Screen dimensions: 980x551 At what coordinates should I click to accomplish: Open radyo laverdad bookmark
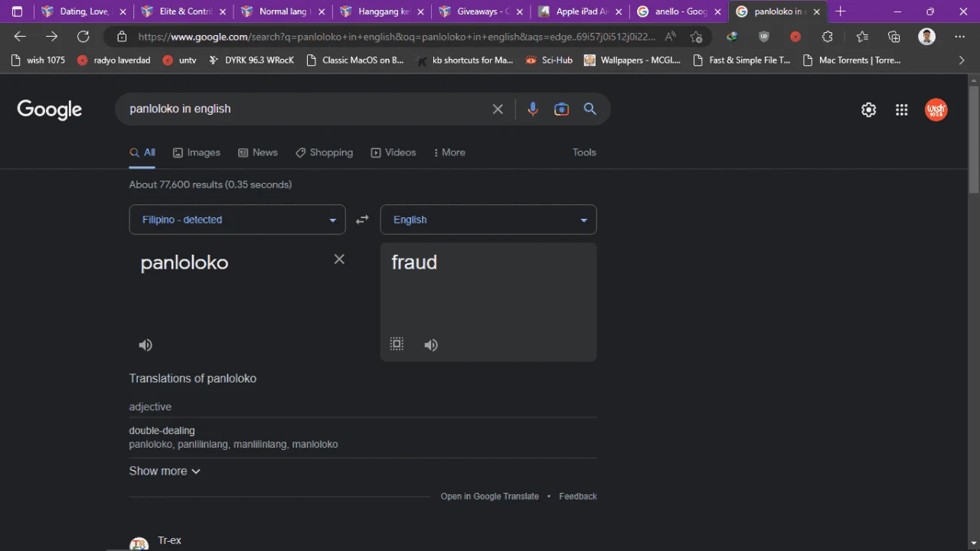[114, 60]
